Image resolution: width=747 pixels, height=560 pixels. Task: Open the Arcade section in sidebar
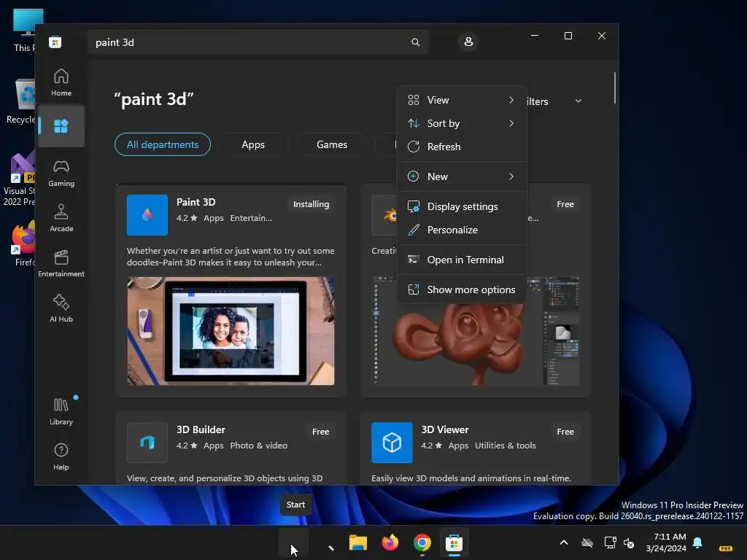(x=61, y=219)
